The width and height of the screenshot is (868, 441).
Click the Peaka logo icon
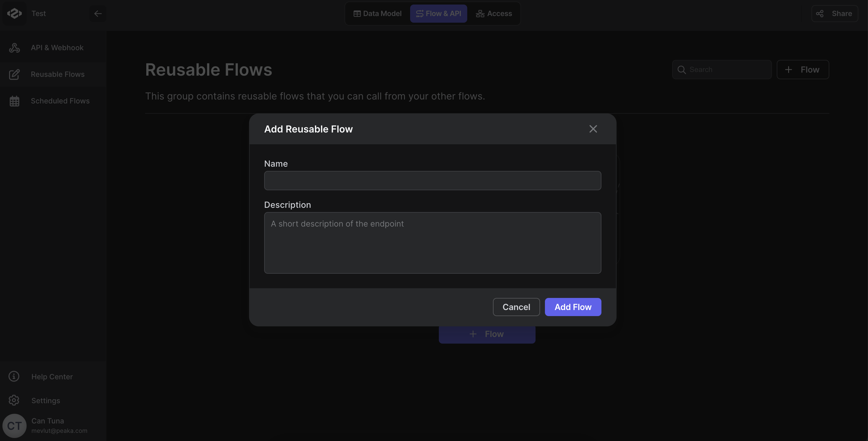15,14
